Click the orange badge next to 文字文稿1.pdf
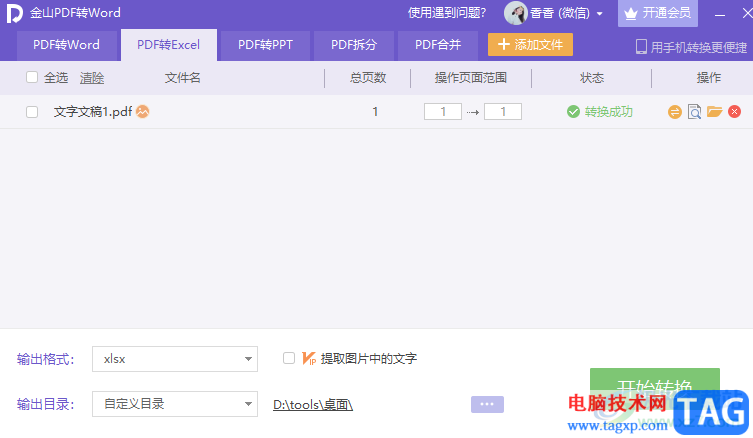The width and height of the screenshot is (753, 438). pos(143,111)
